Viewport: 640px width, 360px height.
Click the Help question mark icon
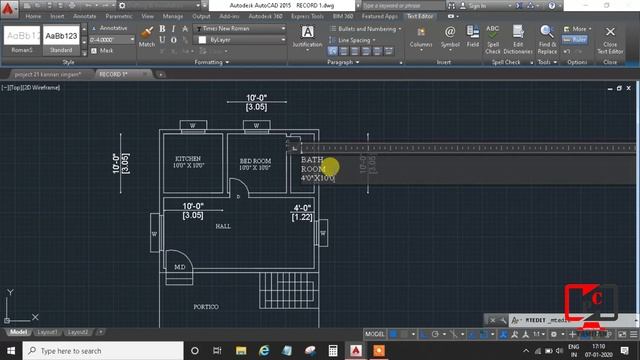(x=552, y=6)
